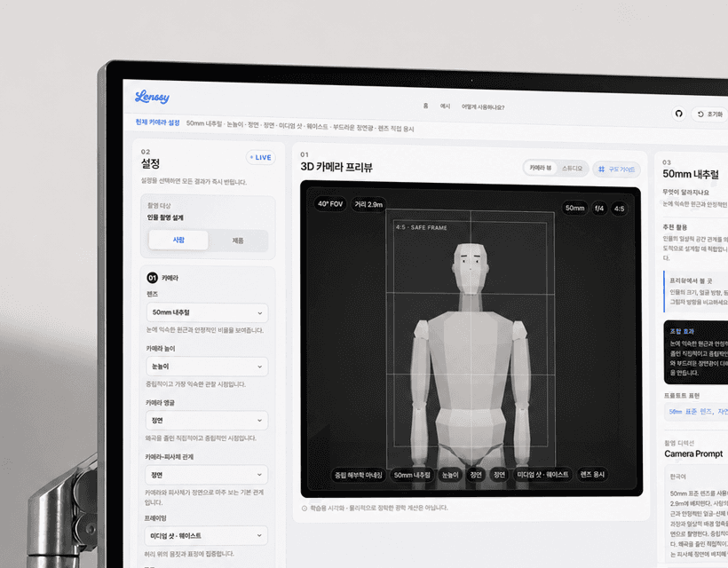Click the 렌즈 응시 chip in preview

click(x=592, y=474)
